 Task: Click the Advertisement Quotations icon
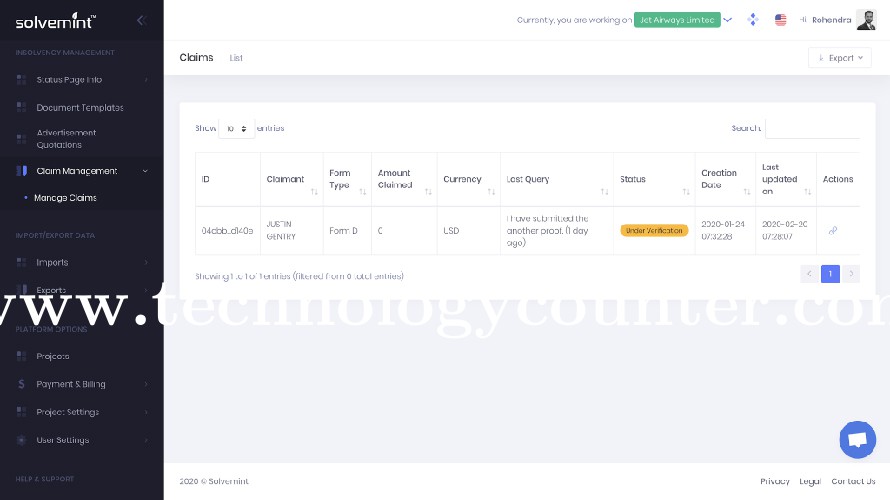tap(21, 138)
